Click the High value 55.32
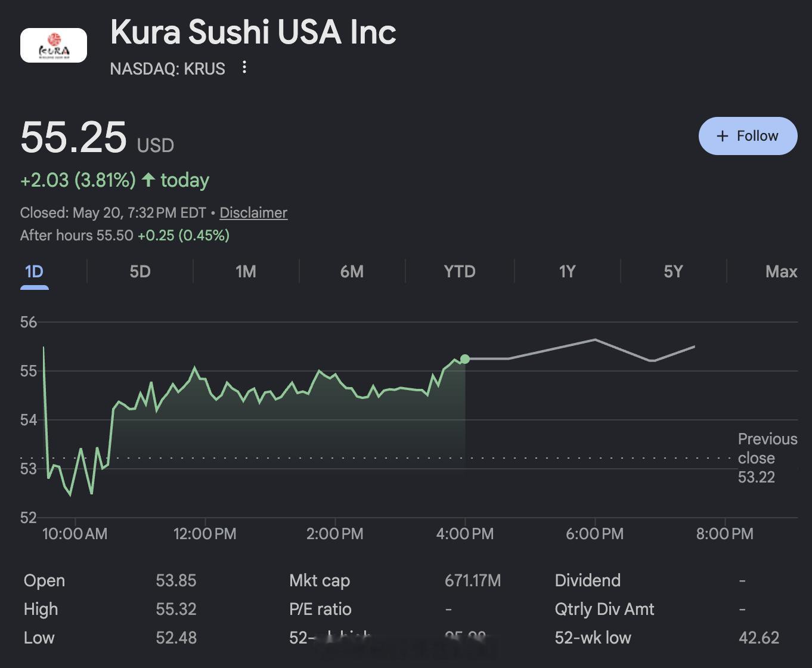Screen dimensions: 812x668 [176, 610]
